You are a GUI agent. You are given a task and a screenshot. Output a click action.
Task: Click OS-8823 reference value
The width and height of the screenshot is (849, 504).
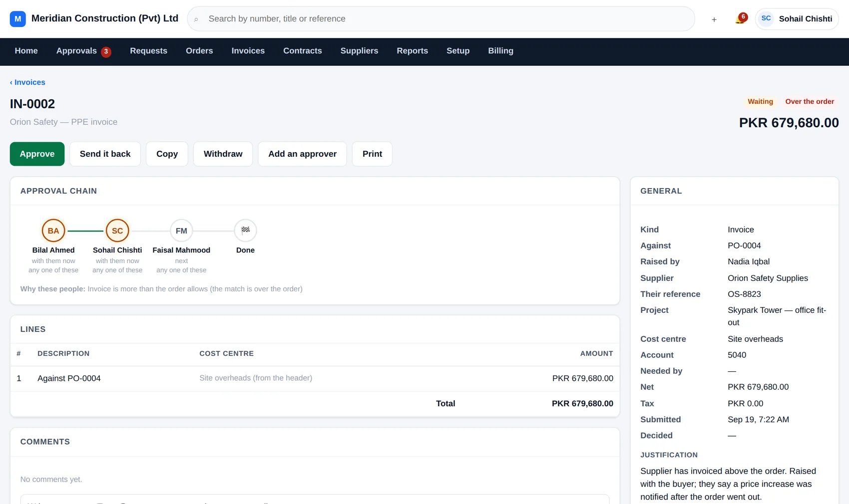744,294
